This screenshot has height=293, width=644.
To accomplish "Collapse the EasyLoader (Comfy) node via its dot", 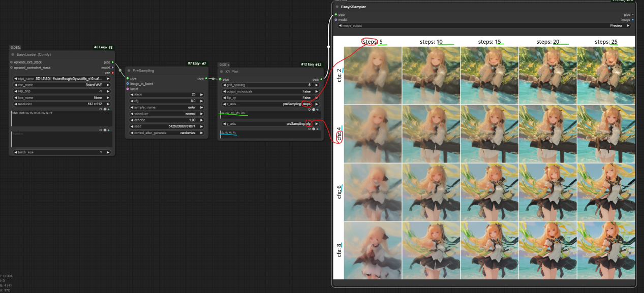I will pos(12,54).
